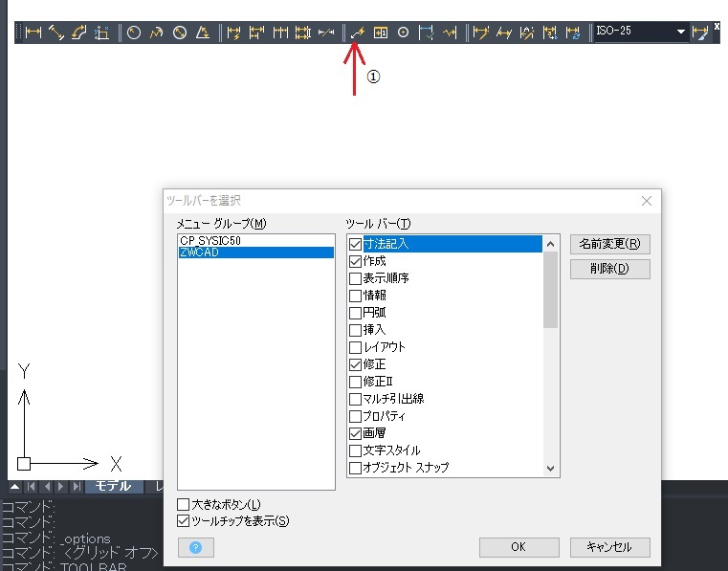Image resolution: width=728 pixels, height=571 pixels.
Task: Enable the プロパティ toolbar checkbox
Action: [355, 416]
